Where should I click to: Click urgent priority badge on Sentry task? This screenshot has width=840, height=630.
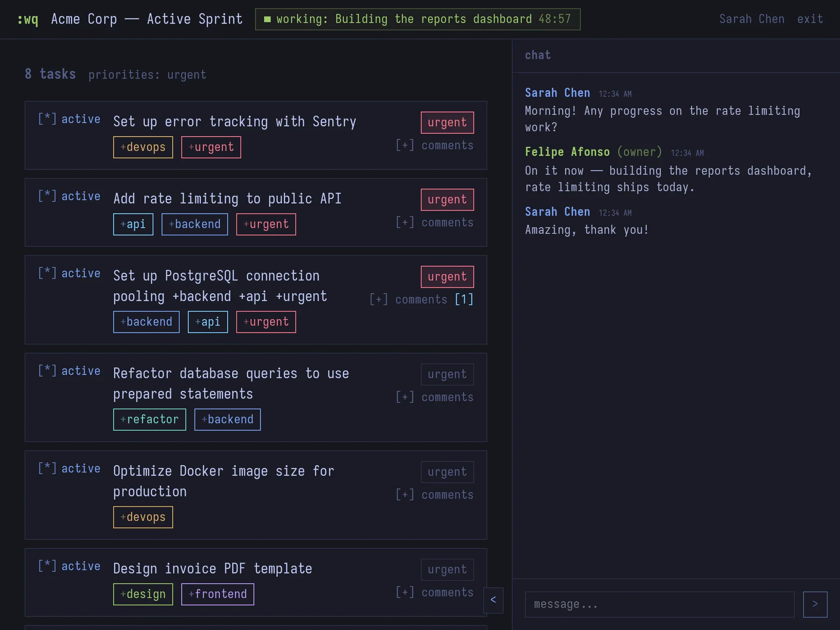[x=447, y=123]
